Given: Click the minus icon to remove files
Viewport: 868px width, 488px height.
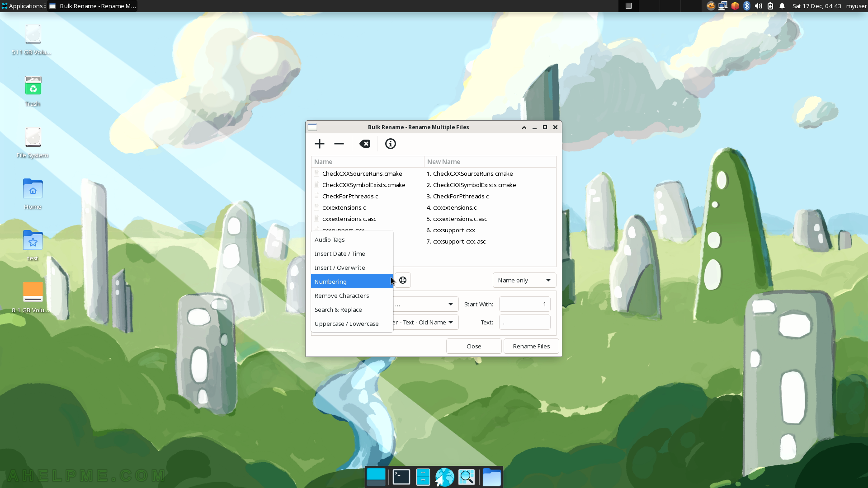Looking at the screenshot, I should 339,144.
